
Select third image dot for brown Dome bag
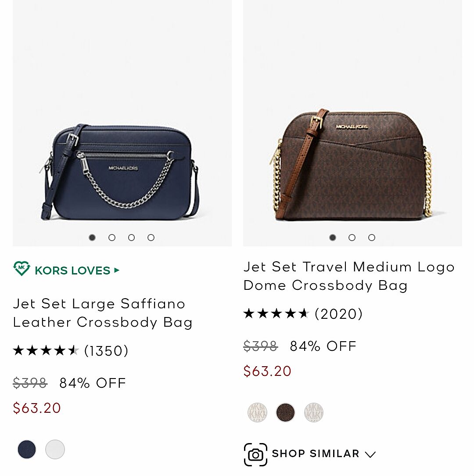(372, 238)
